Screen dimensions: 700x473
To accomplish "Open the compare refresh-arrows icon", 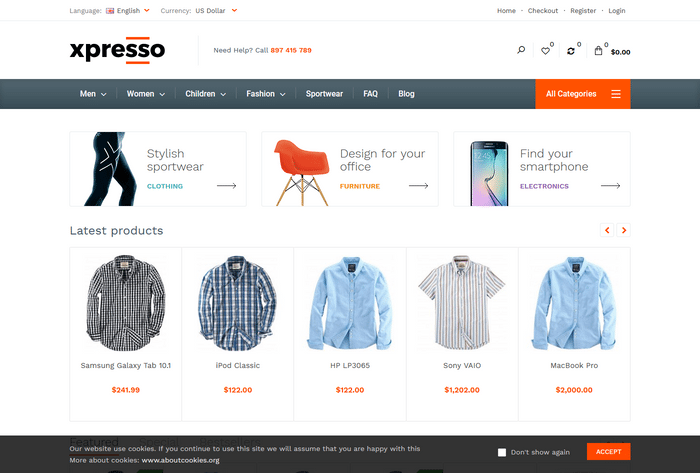I will point(571,51).
